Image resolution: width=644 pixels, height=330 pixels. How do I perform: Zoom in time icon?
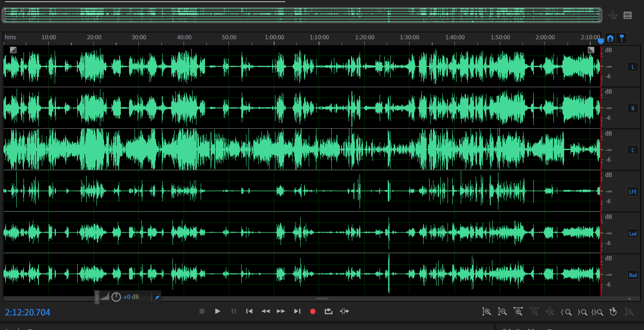tap(518, 312)
